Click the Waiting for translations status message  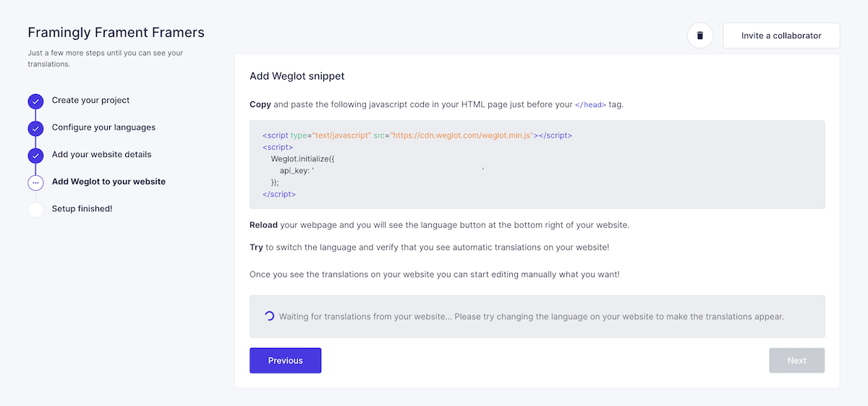[532, 316]
